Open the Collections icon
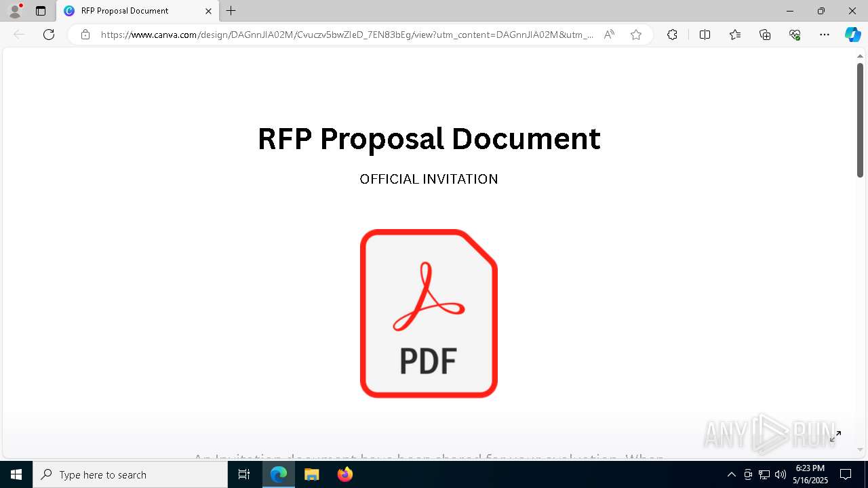The image size is (868, 488). click(x=765, y=35)
